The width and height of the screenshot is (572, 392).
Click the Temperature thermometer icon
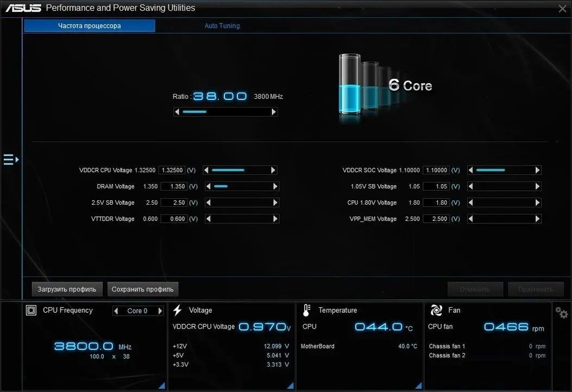(x=307, y=310)
